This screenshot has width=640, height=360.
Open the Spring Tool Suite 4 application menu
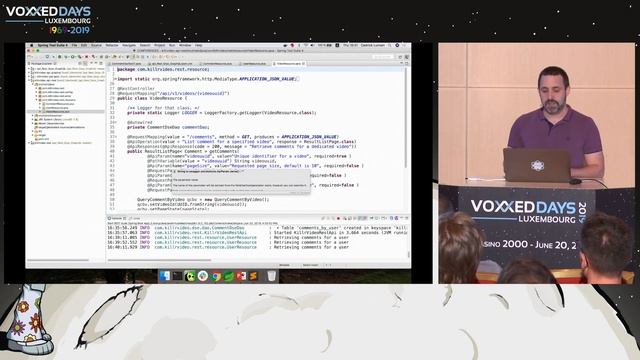[x=53, y=45]
